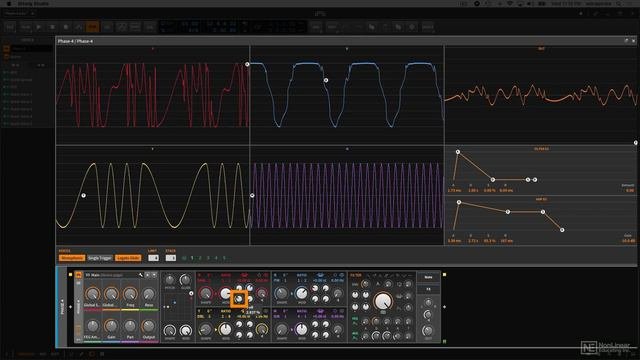Toggle the Phase-4 device power button
Viewport: 640px width, 360px height.
point(78,275)
